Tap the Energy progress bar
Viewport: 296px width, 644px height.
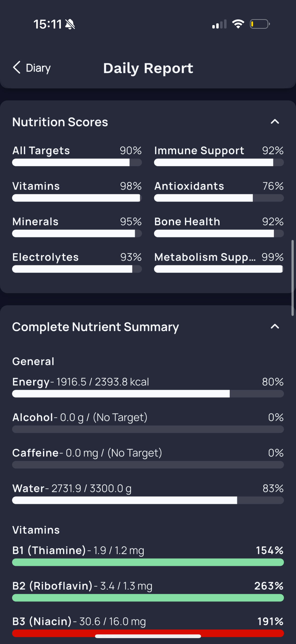148,394
